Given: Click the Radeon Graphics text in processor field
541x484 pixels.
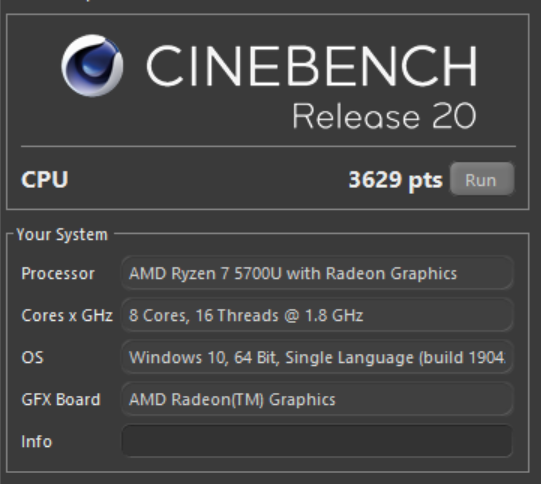Looking at the screenshot, I should pyautogui.click(x=391, y=274).
